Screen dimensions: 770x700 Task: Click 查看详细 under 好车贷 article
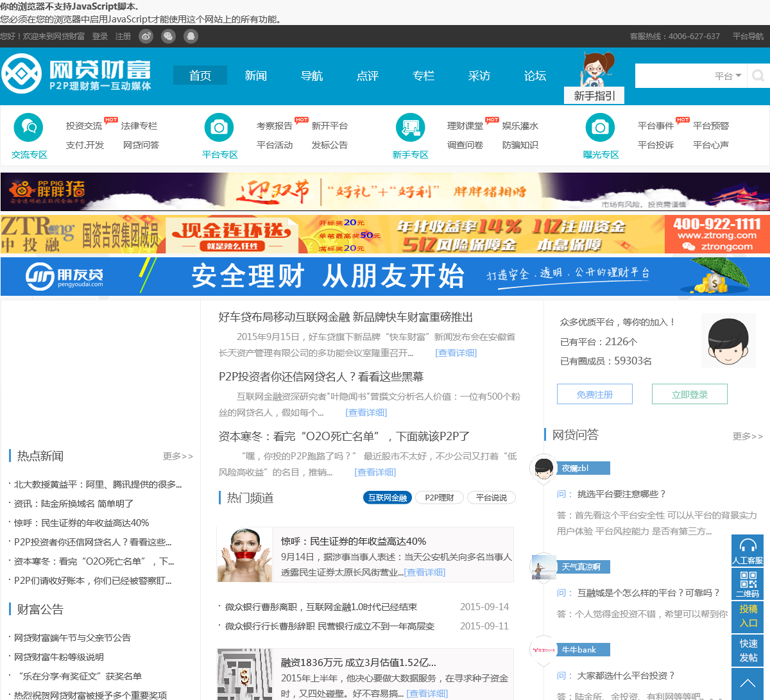pos(456,353)
